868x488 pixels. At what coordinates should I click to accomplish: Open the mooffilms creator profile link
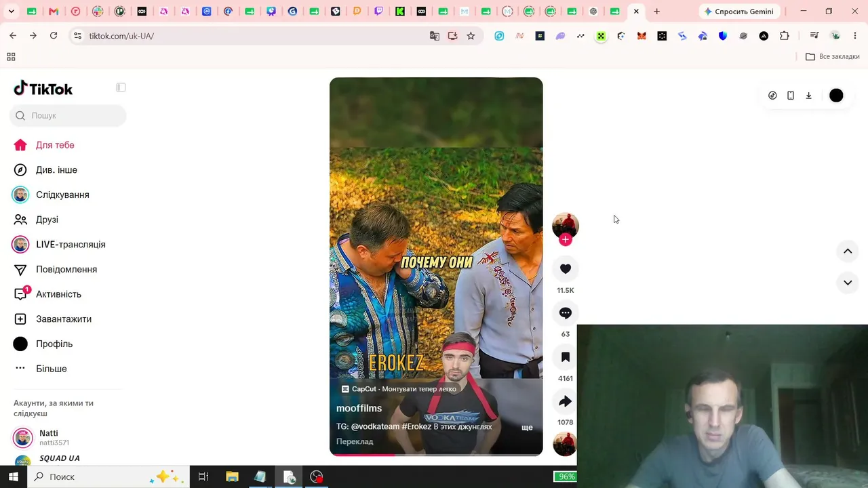tap(359, 408)
